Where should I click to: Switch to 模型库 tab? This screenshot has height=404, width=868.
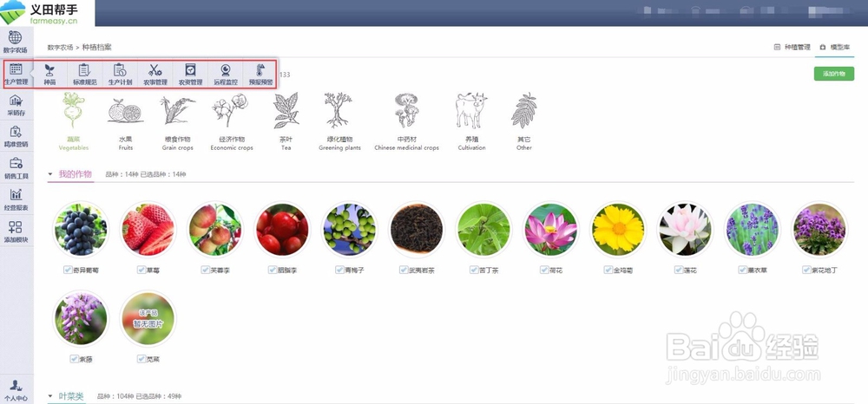835,48
